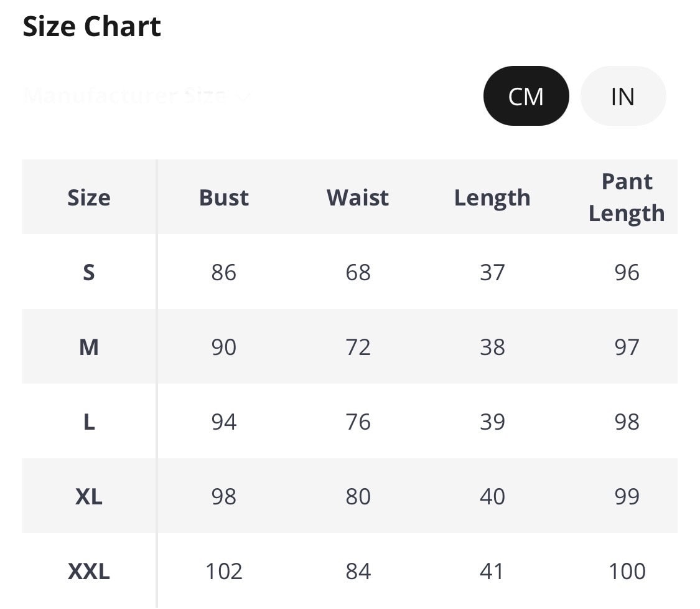Viewport: 700px width, 609px height.
Task: Click the Size Chart heading
Action: pos(92,27)
